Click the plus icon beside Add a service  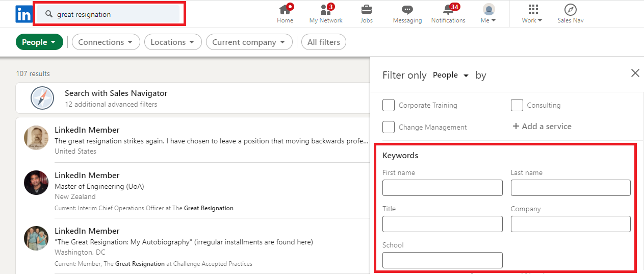tap(516, 127)
